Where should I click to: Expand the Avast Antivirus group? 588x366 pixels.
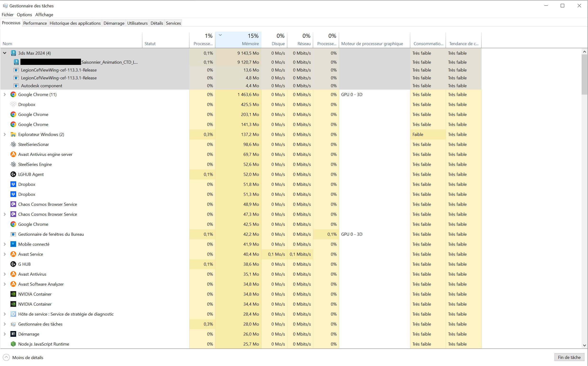click(x=5, y=274)
